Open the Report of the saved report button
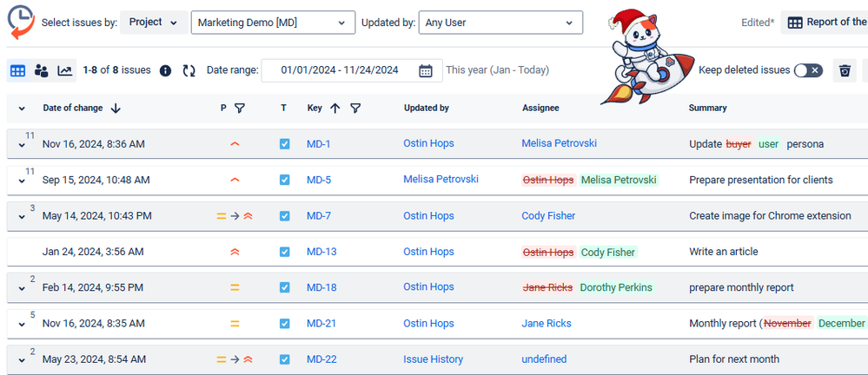 pyautogui.click(x=825, y=23)
